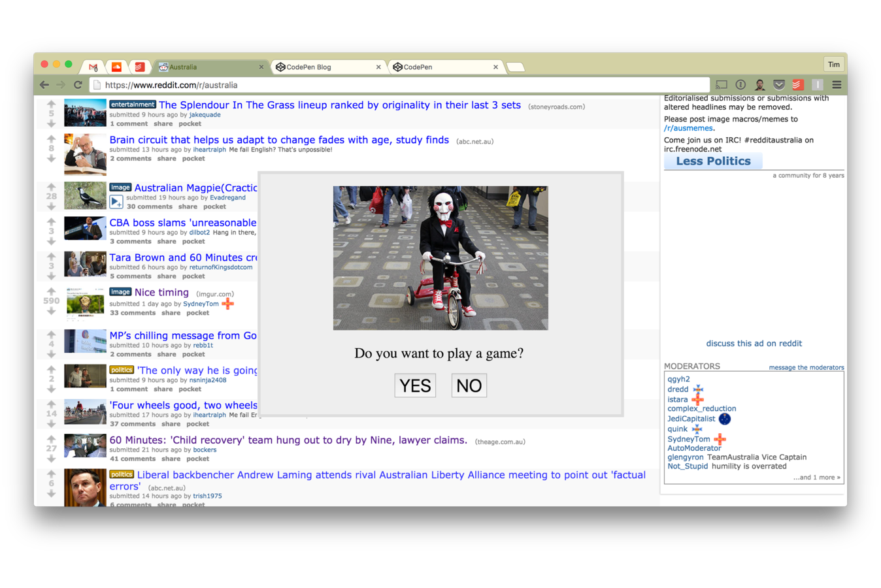Downvote the Splendour In The Grass post

tap(51, 123)
